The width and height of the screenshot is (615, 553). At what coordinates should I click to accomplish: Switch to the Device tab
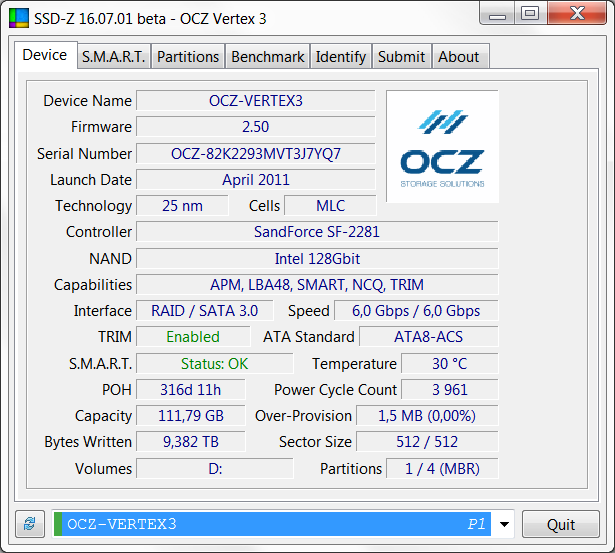click(x=45, y=55)
